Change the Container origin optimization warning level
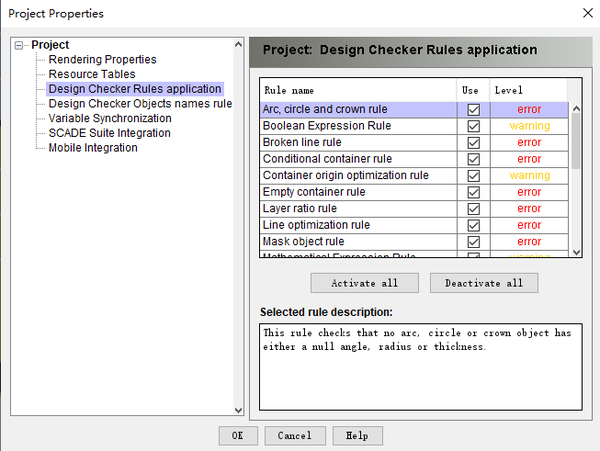The height and width of the screenshot is (451, 600). [x=529, y=175]
